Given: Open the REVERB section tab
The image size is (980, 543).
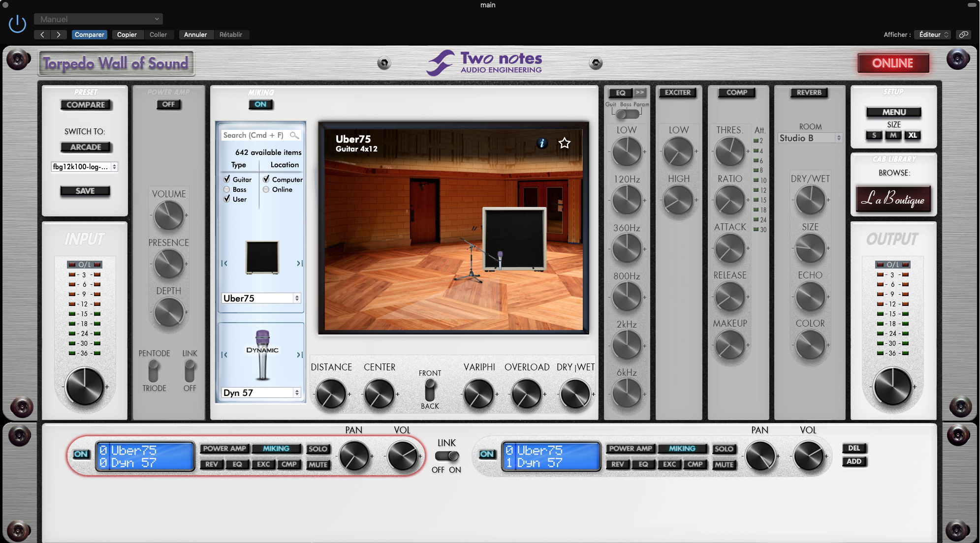Looking at the screenshot, I should point(809,92).
